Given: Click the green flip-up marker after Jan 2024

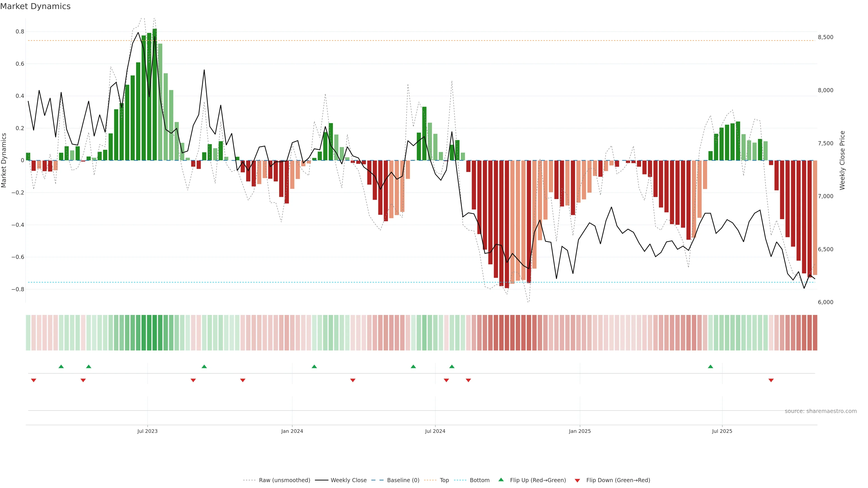Looking at the screenshot, I should [x=314, y=366].
